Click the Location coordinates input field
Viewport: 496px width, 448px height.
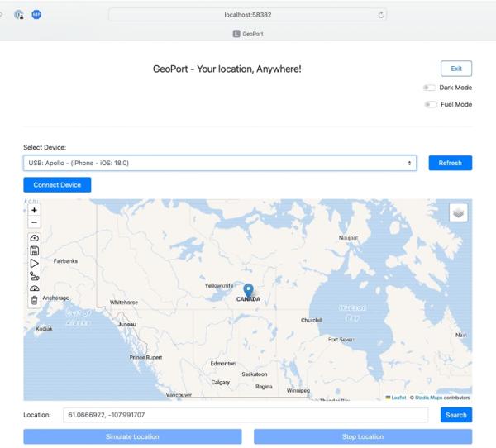[x=246, y=415]
